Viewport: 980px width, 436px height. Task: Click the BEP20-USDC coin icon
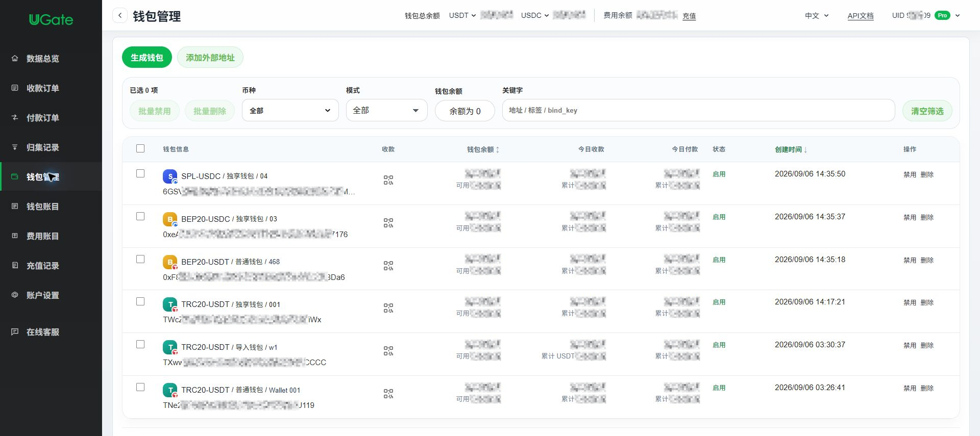(170, 219)
